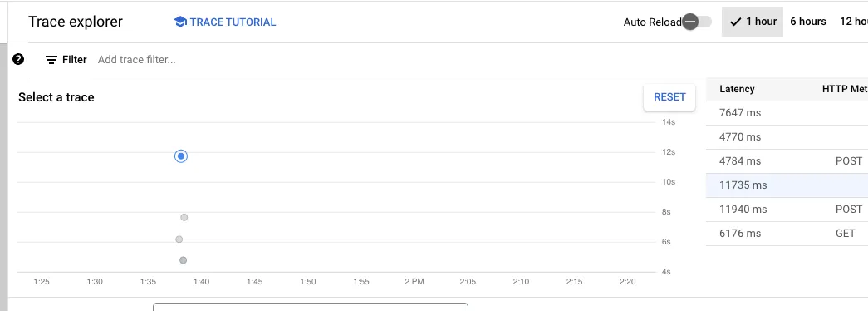Viewport: 868px width, 311px height.
Task: Select the 7647 ms trace row
Action: 787,113
